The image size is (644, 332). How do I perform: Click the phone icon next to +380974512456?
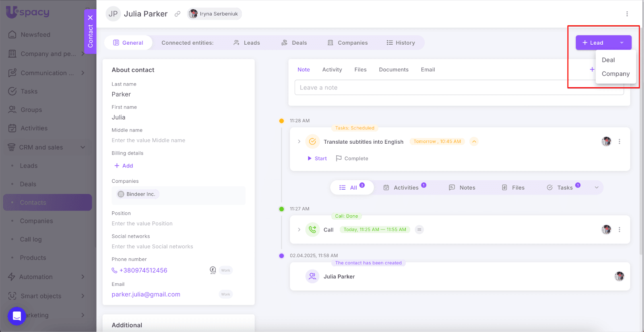pyautogui.click(x=114, y=270)
